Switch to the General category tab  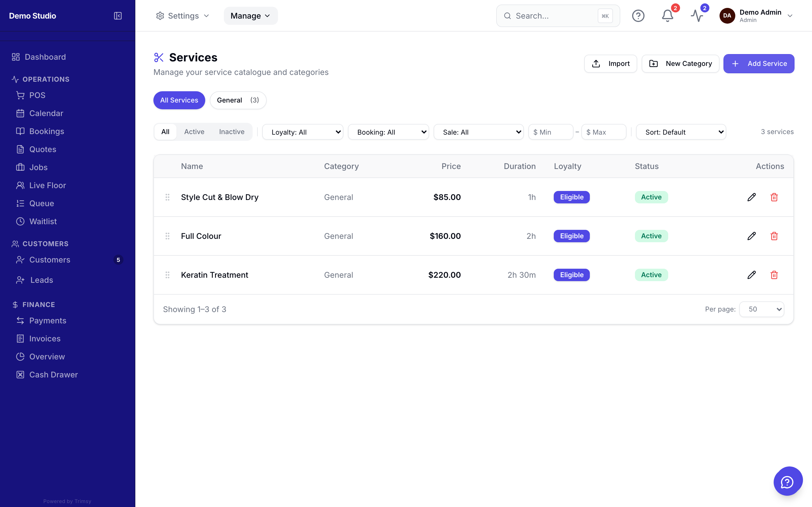point(238,100)
